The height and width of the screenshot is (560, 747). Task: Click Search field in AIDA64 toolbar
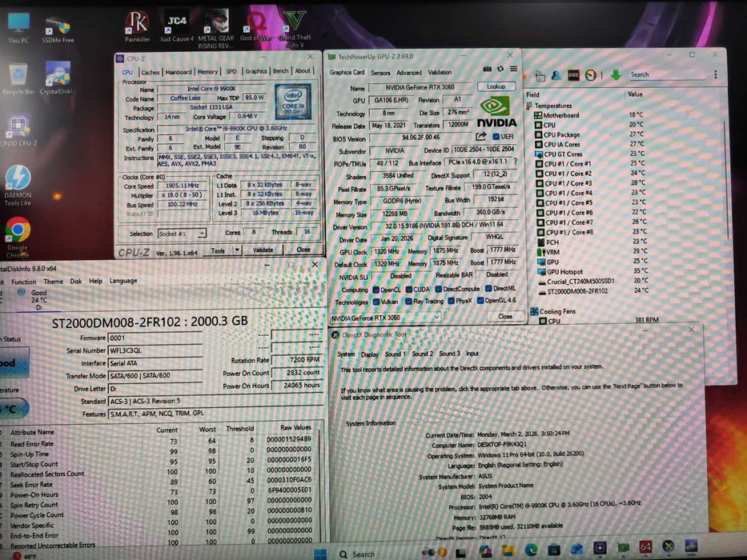(x=666, y=74)
